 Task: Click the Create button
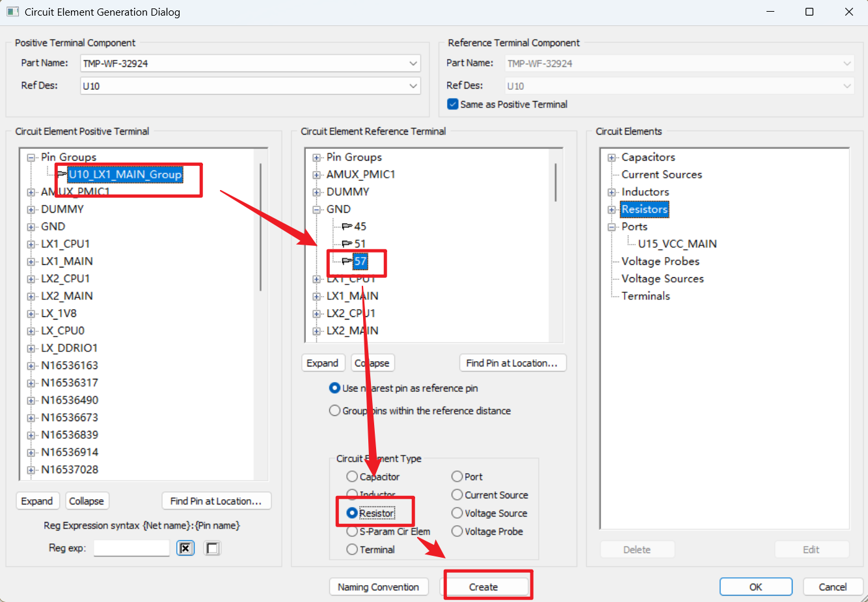(x=483, y=587)
